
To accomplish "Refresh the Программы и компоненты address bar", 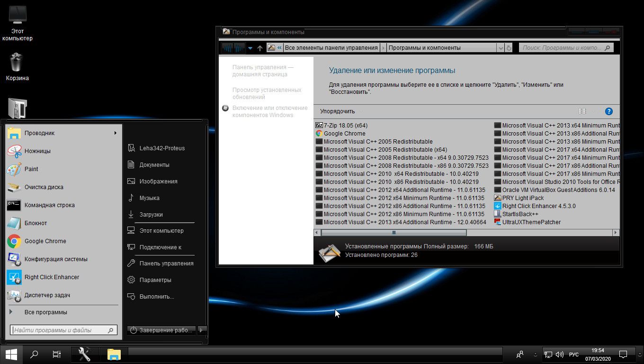I will [x=509, y=48].
